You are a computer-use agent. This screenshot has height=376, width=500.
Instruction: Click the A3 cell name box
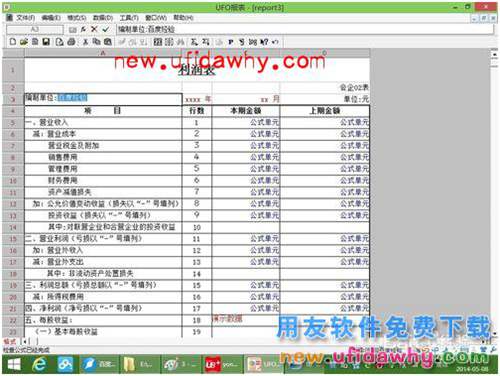tap(35, 29)
